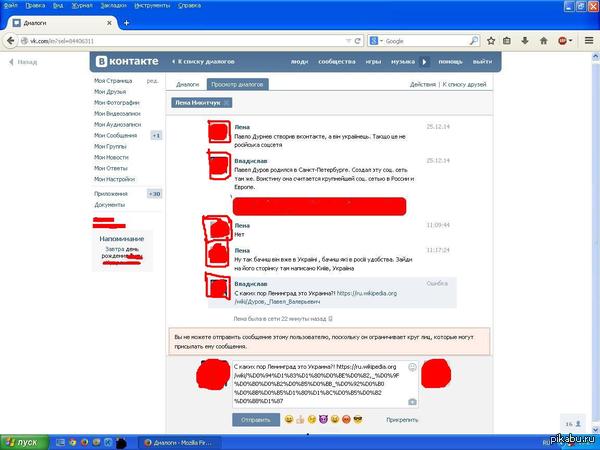600x450 pixels.
Task: Click the Windows пуск Start button
Action: (20, 441)
